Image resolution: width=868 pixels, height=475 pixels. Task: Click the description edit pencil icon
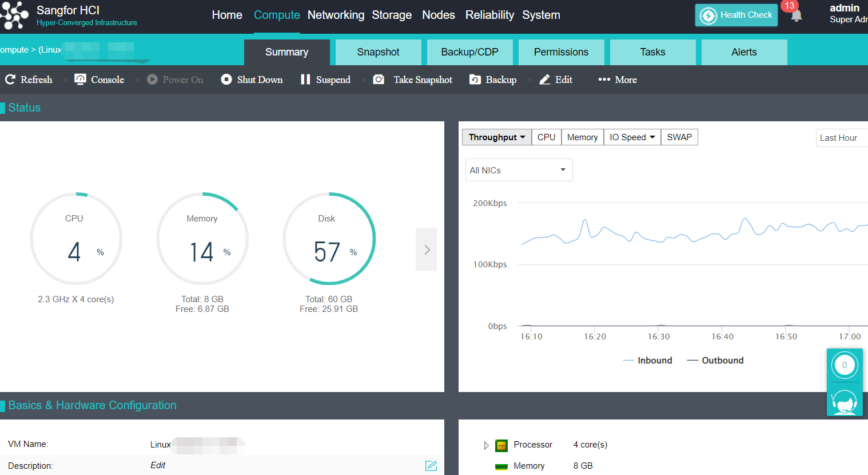pyautogui.click(x=431, y=466)
